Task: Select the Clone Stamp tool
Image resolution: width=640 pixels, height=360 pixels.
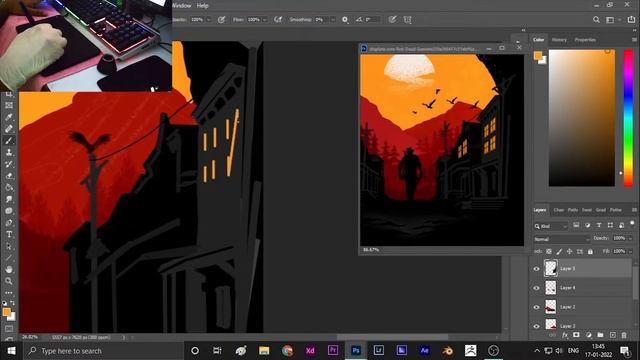Action: pos(9,152)
